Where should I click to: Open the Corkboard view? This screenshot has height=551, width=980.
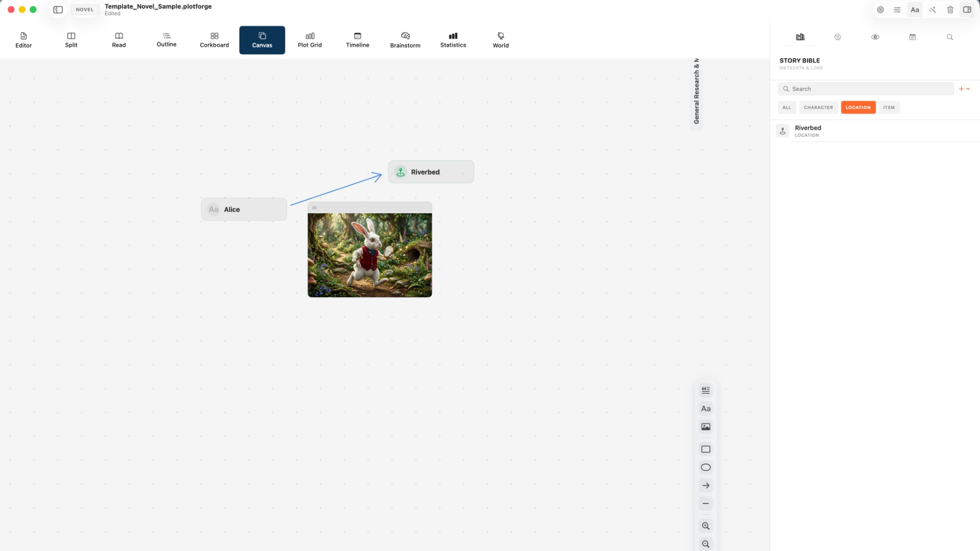coord(214,40)
